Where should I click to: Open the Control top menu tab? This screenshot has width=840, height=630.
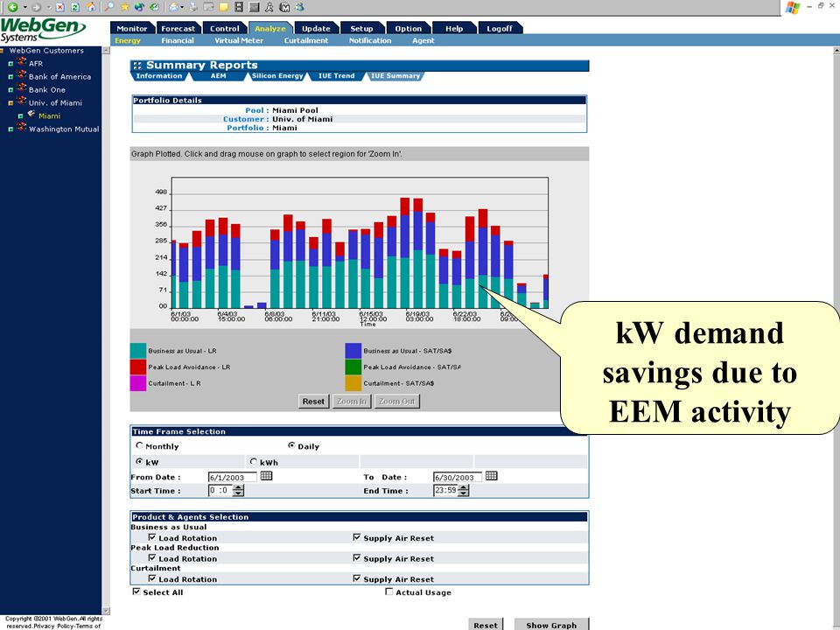click(225, 28)
